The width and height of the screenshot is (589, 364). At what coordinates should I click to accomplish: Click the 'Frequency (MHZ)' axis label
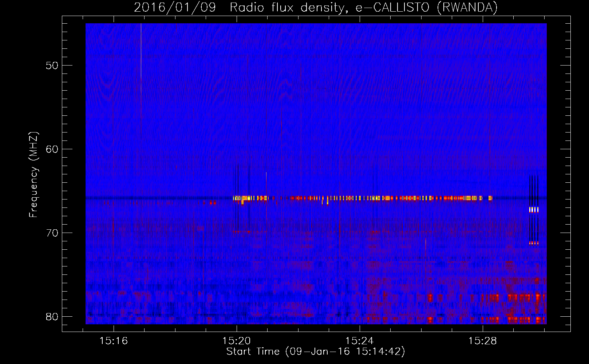tap(33, 175)
